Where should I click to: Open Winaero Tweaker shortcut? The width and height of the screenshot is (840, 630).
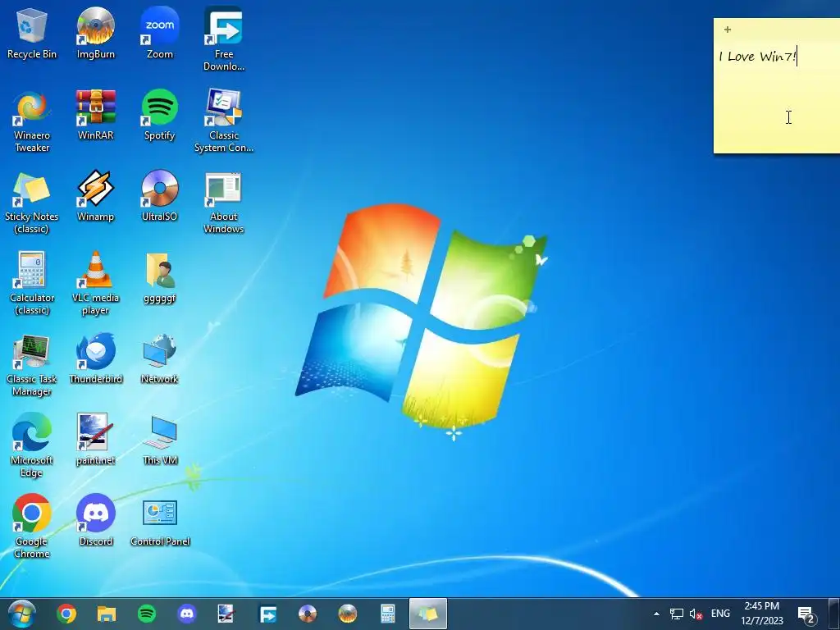pos(32,121)
